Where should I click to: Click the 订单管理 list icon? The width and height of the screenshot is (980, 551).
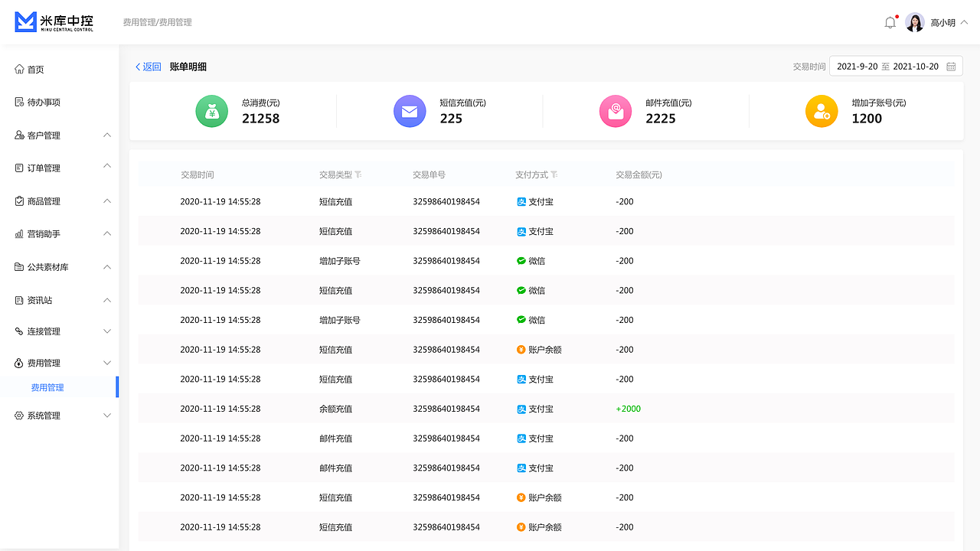pos(19,168)
